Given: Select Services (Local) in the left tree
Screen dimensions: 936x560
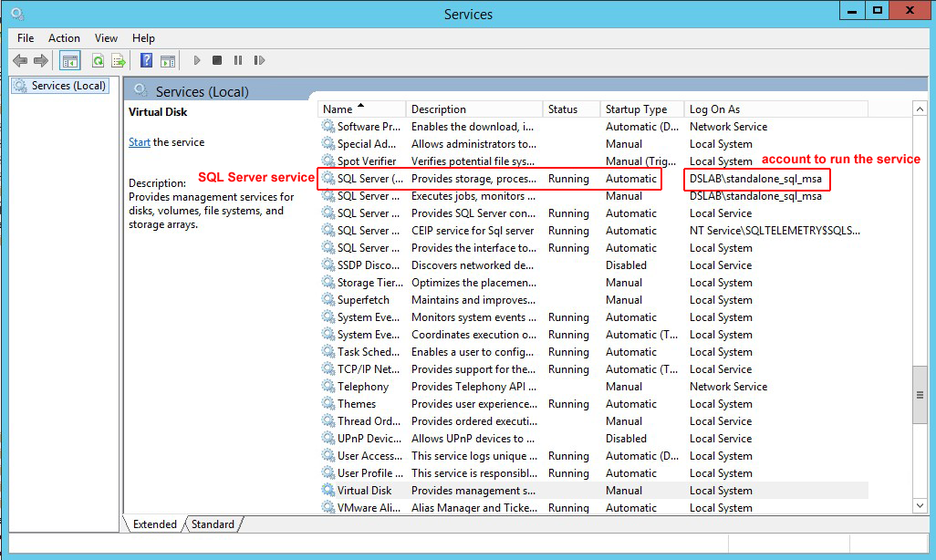Looking at the screenshot, I should click(x=68, y=86).
